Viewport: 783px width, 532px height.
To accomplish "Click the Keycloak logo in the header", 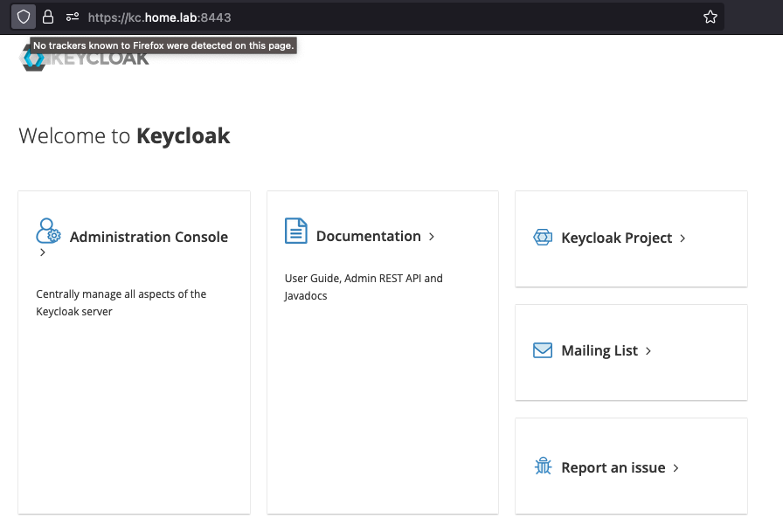I will tap(84, 58).
